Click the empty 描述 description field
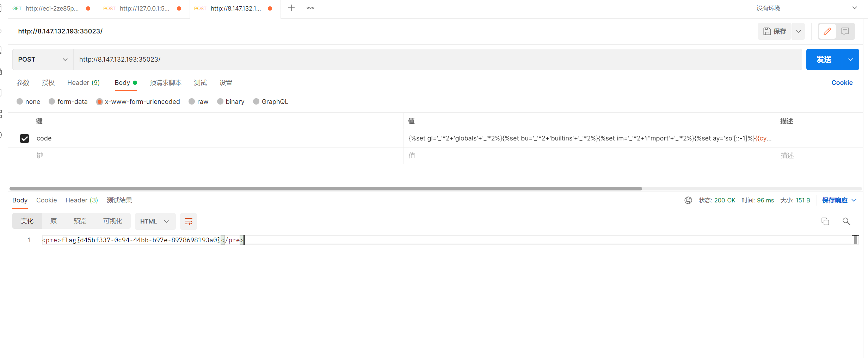868x358 pixels. [x=819, y=156]
